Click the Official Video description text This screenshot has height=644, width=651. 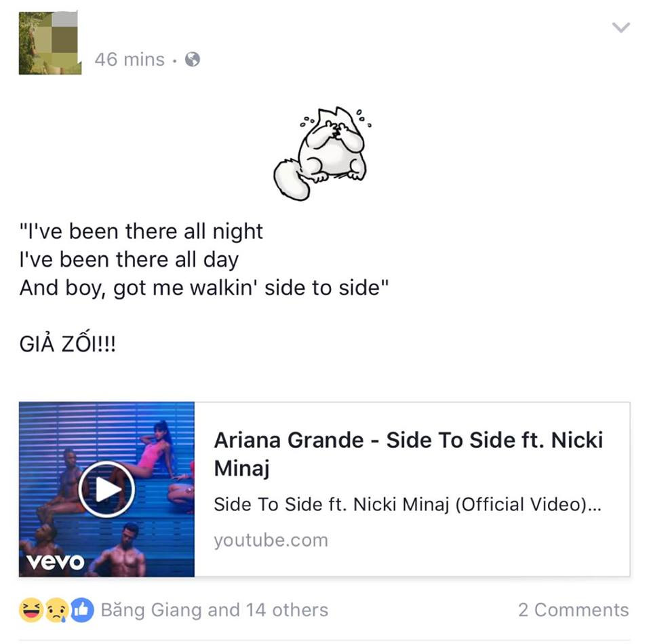coord(408,505)
